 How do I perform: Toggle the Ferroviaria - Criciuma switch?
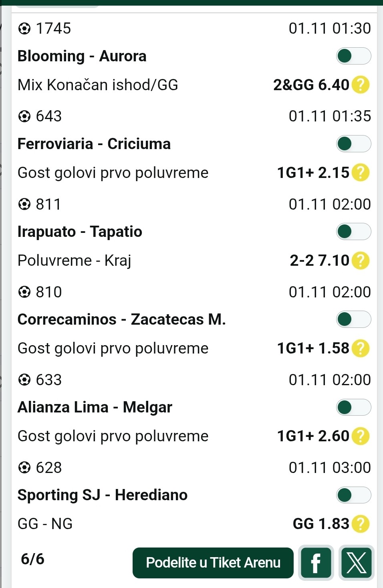[353, 144]
